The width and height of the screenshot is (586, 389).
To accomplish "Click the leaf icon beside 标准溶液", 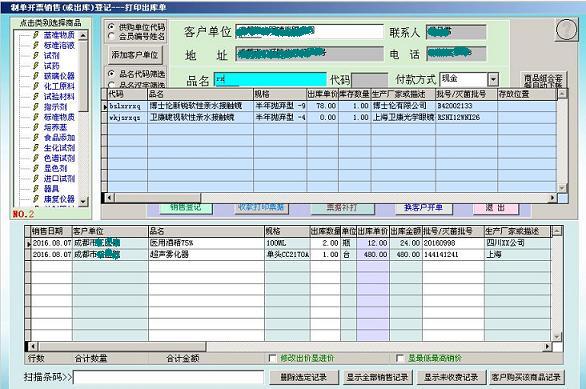I will coord(36,45).
